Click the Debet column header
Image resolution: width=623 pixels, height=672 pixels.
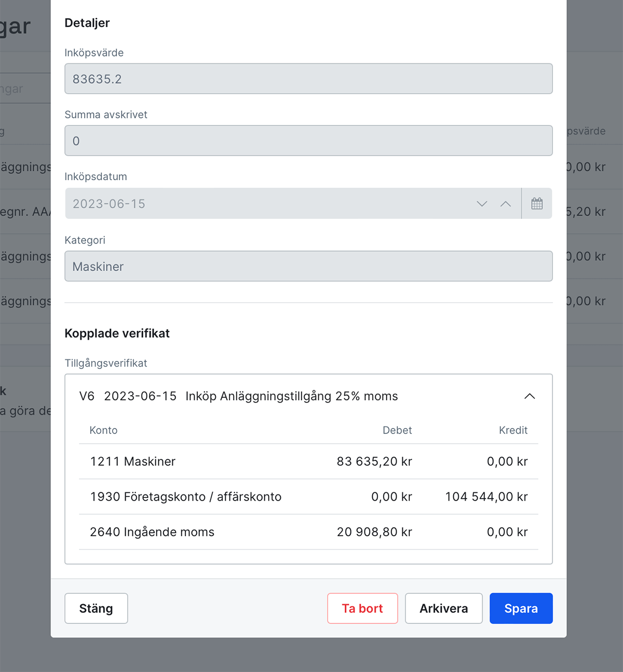click(397, 430)
